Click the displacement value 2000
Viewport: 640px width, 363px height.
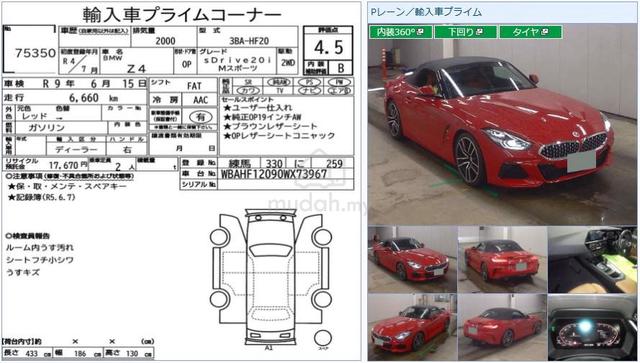coord(165,41)
